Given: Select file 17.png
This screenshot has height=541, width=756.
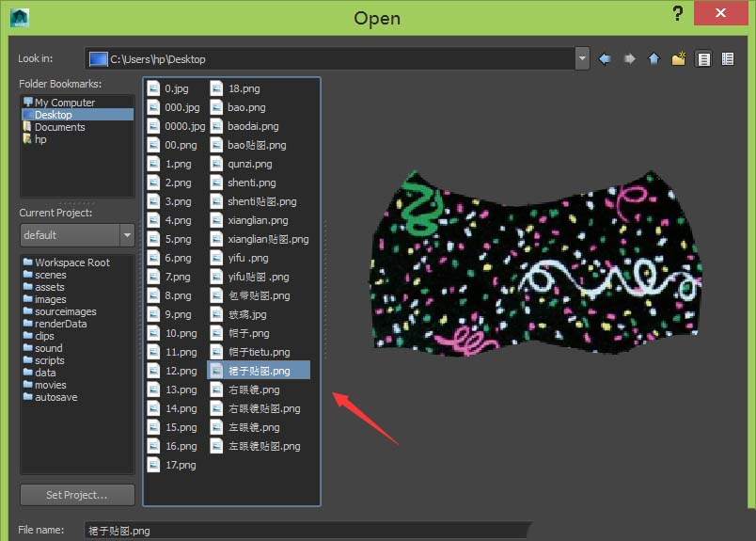Looking at the screenshot, I should (172, 465).
